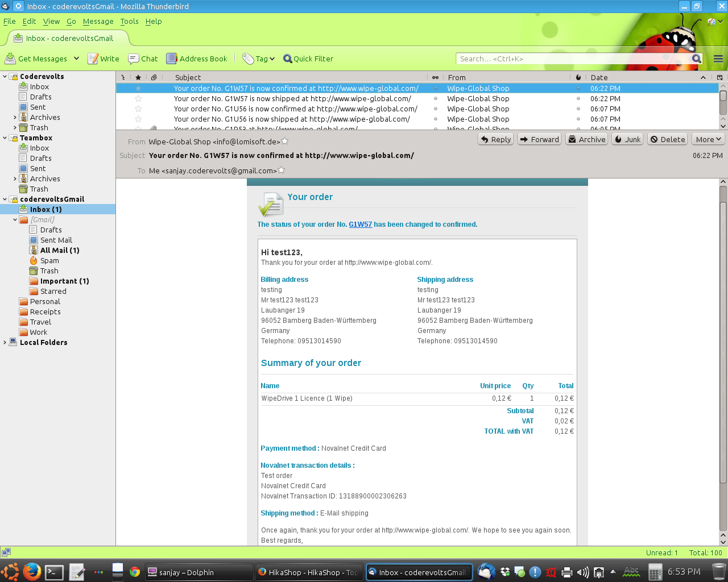Collapse the Coderevolts account tree

point(5,77)
